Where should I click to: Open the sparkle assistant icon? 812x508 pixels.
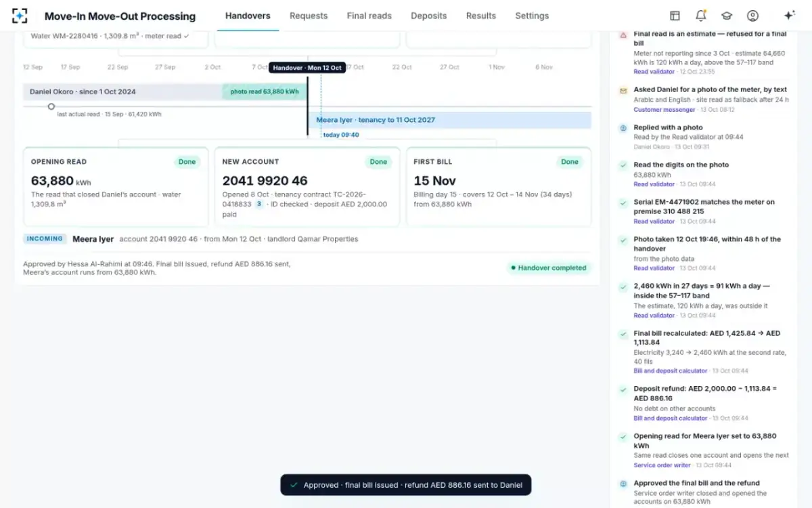pyautogui.click(x=788, y=16)
